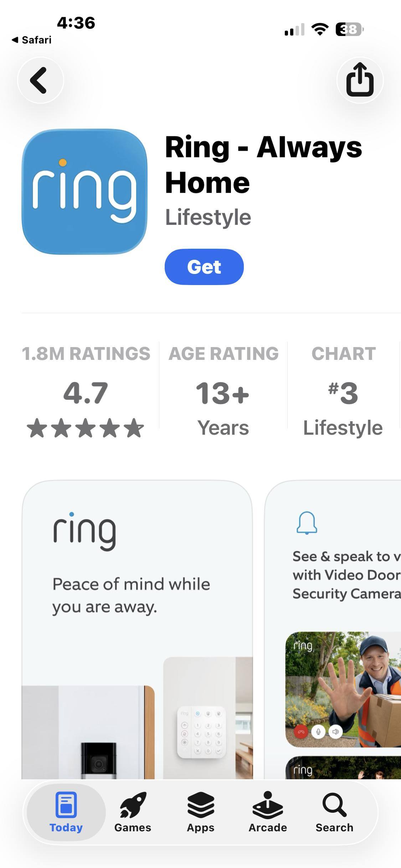Tap the bell icon in second screenshot
Image resolution: width=401 pixels, height=868 pixels.
pos(307,523)
